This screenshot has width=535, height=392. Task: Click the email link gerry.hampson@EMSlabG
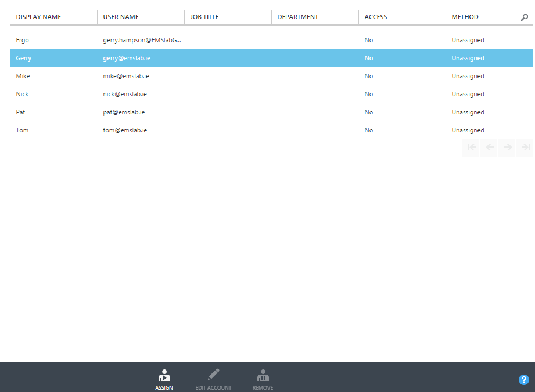point(142,40)
